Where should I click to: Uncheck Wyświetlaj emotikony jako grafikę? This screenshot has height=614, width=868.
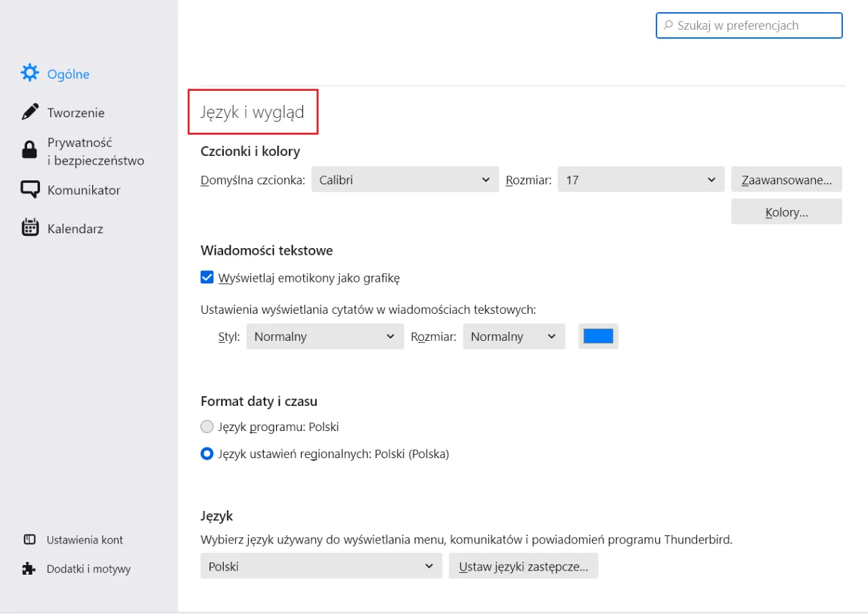coord(207,277)
